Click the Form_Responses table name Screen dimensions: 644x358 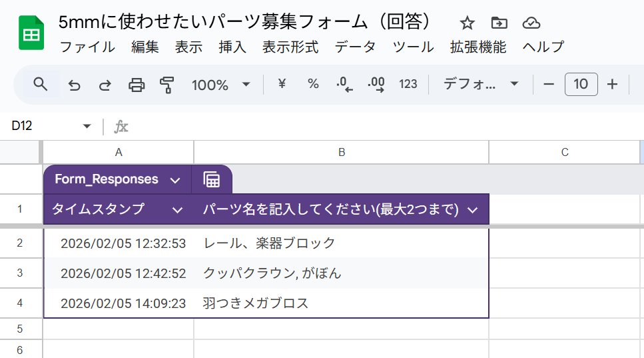tap(107, 179)
